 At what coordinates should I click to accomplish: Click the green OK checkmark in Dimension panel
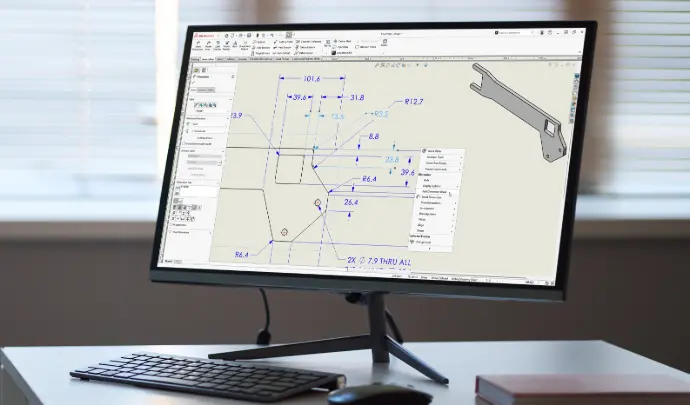point(194,82)
